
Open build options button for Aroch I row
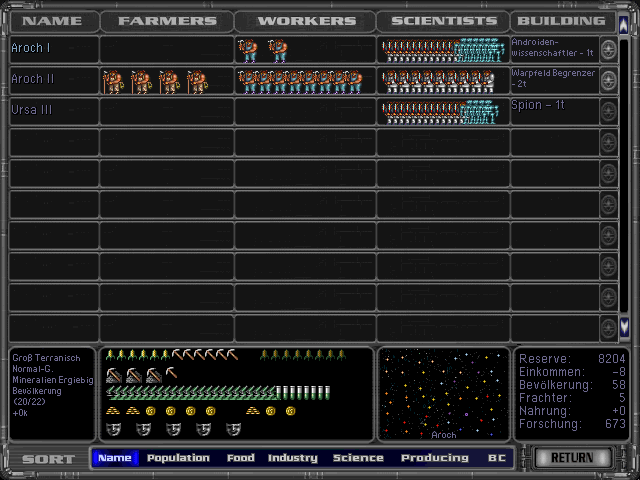pyautogui.click(x=608, y=50)
